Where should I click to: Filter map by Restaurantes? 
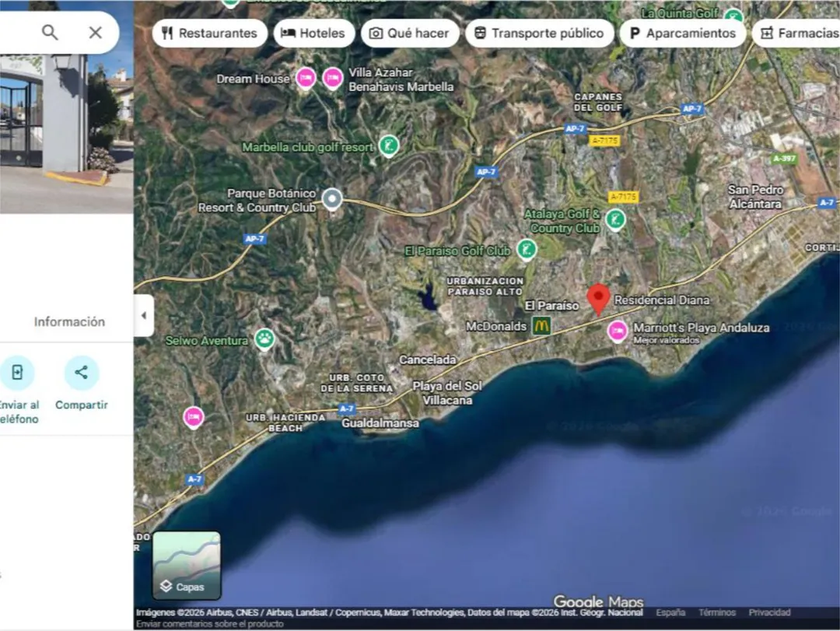[210, 33]
